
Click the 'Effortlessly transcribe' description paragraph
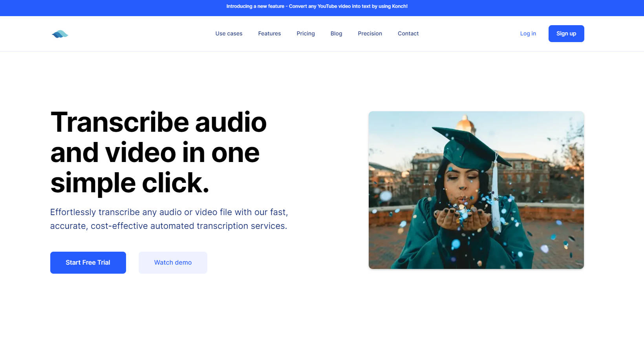[x=169, y=219]
